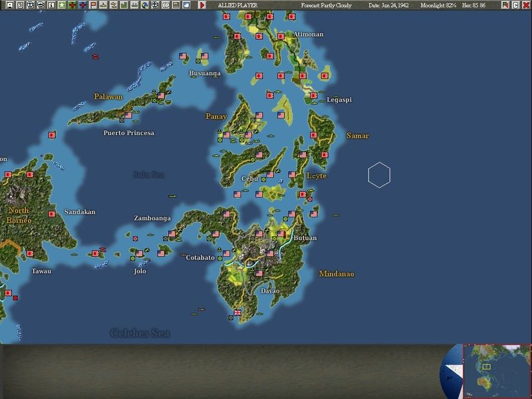Select the British flag unit on southern Mindanao

point(237,313)
